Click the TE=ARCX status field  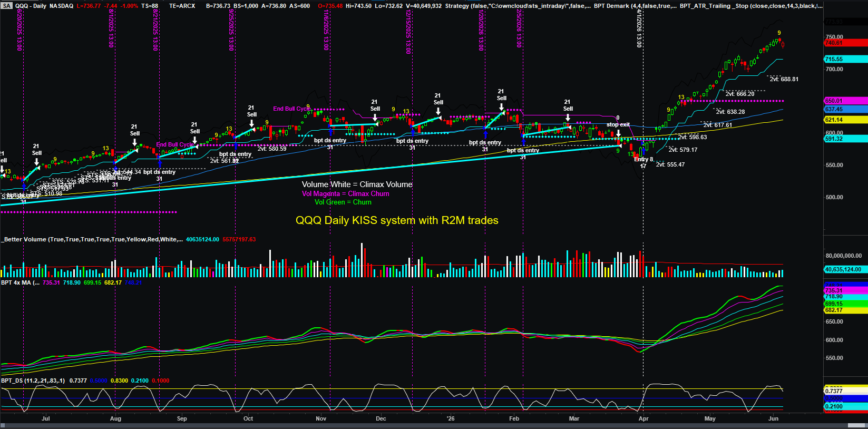point(182,6)
